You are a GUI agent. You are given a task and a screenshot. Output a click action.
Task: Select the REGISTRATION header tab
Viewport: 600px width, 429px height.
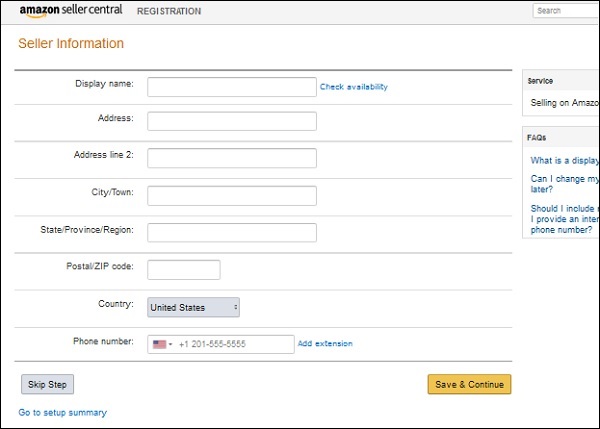[168, 12]
